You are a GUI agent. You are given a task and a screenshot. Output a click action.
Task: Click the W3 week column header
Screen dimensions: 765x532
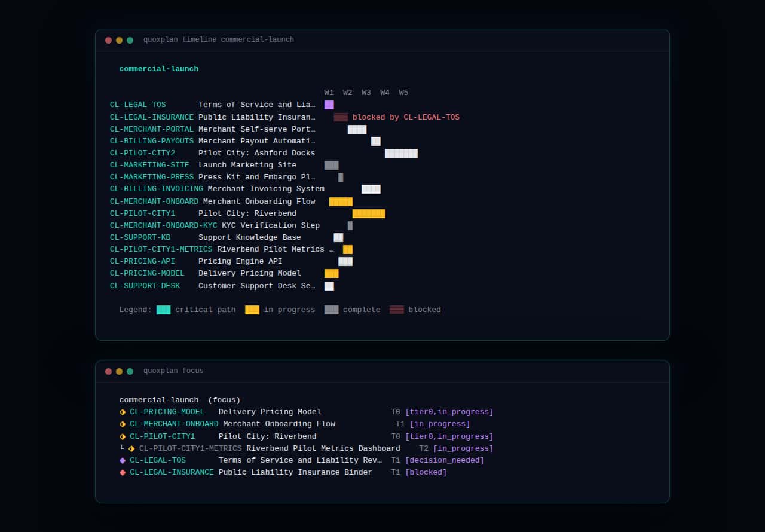pyautogui.click(x=366, y=93)
